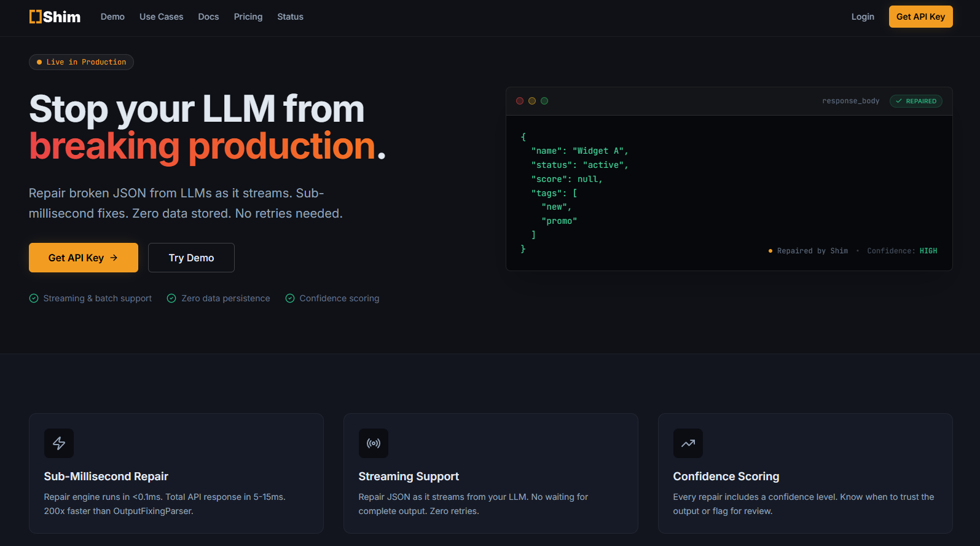Click the lightning bolt icon on Sub-Millisecond Repair card
Screen dimensions: 980x546
pos(59,443)
